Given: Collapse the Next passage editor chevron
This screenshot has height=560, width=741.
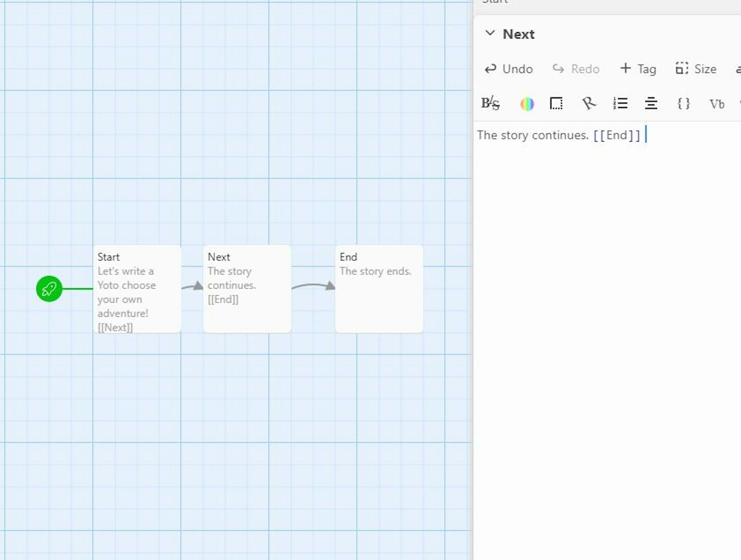Looking at the screenshot, I should pyautogui.click(x=490, y=33).
